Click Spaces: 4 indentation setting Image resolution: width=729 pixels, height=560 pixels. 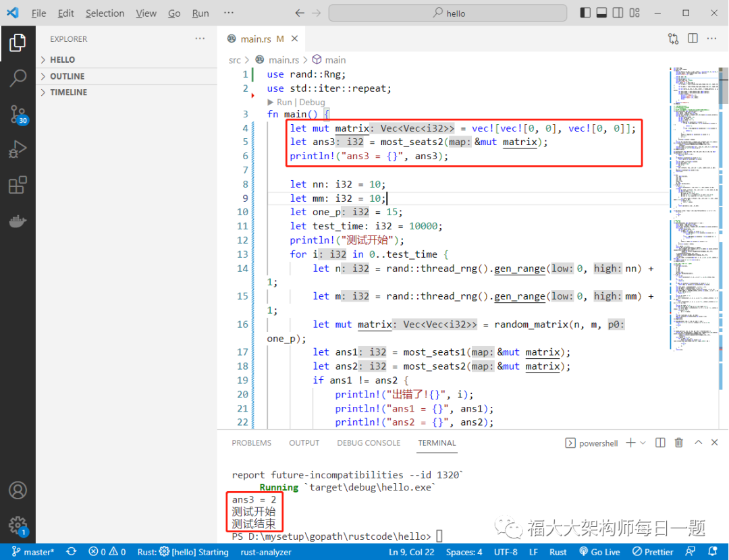[464, 552]
